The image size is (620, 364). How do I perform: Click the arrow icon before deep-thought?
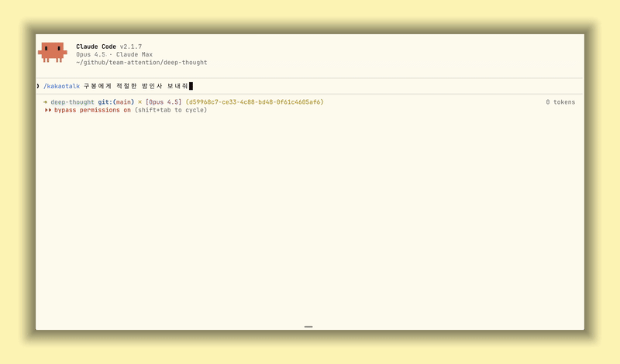45,102
